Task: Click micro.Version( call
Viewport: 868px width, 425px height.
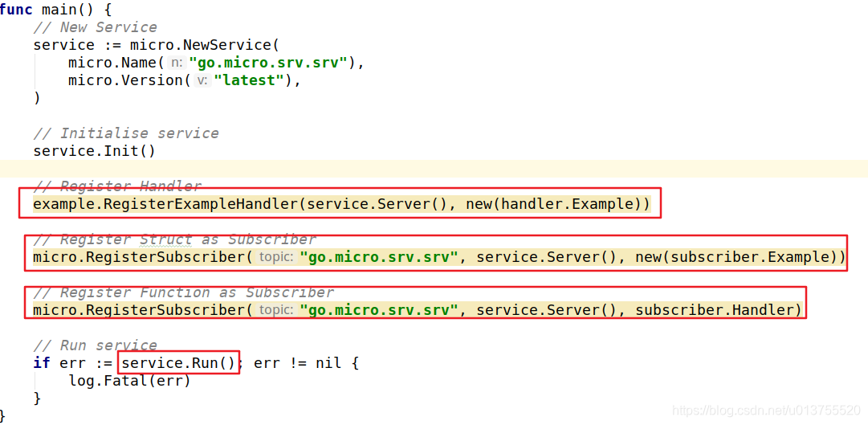Action: [x=129, y=80]
